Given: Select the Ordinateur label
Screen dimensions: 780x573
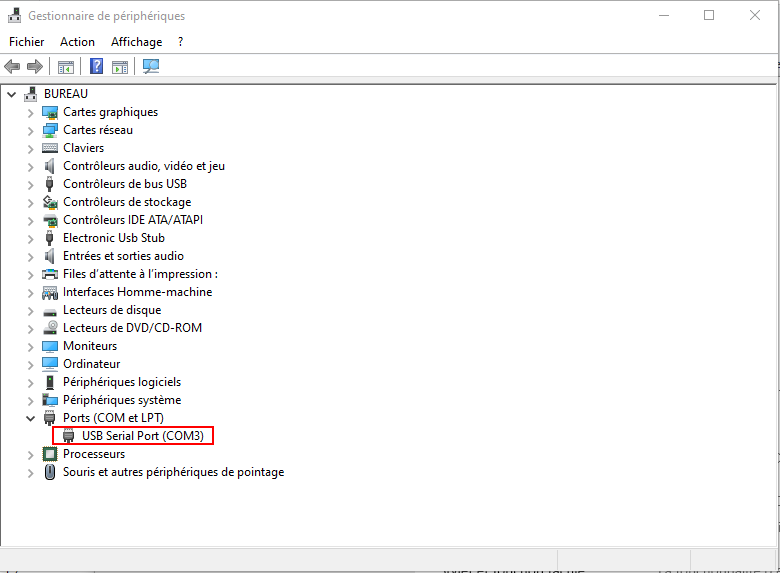Looking at the screenshot, I should coord(92,364).
